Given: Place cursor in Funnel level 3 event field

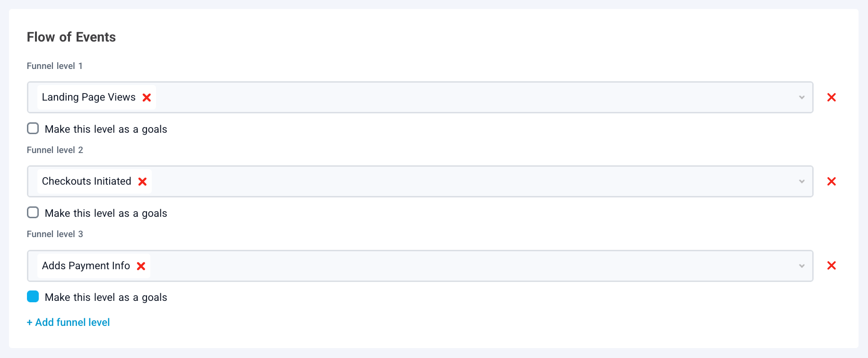Looking at the screenshot, I should point(473,266).
